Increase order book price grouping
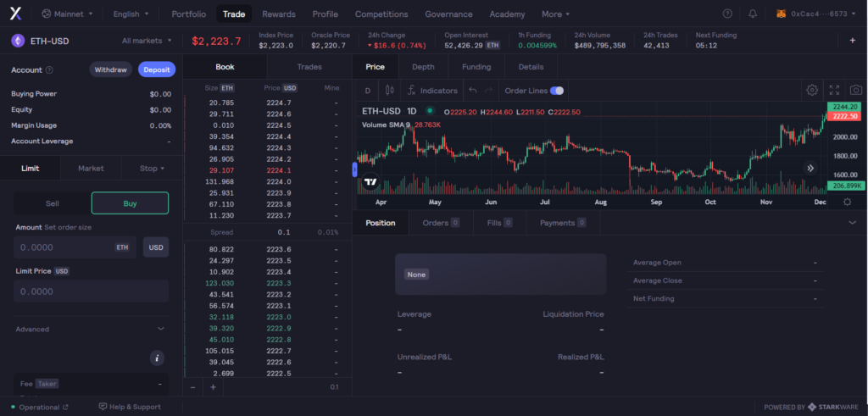 tap(213, 387)
